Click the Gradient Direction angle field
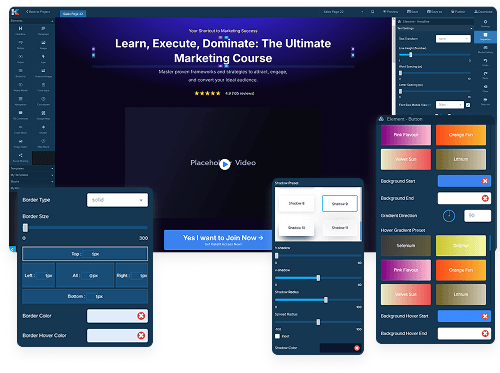The image size is (500, 373). 477,216
